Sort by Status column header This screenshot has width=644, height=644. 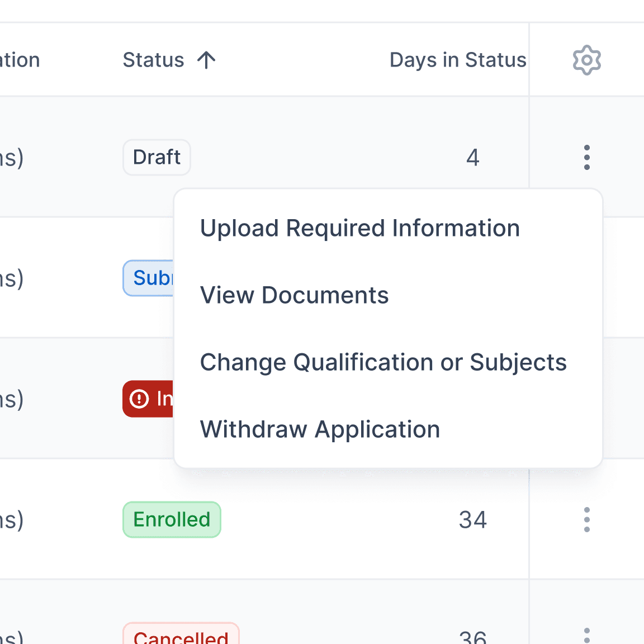click(154, 60)
